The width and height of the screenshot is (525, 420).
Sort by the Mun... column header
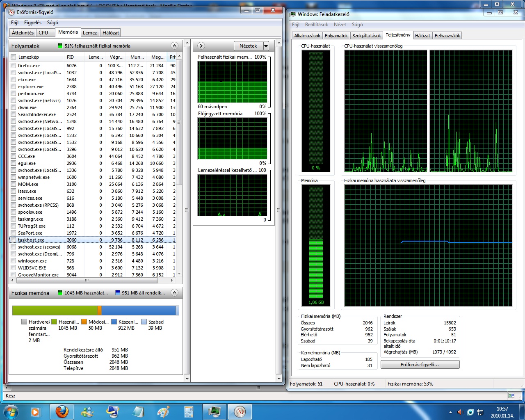136,57
